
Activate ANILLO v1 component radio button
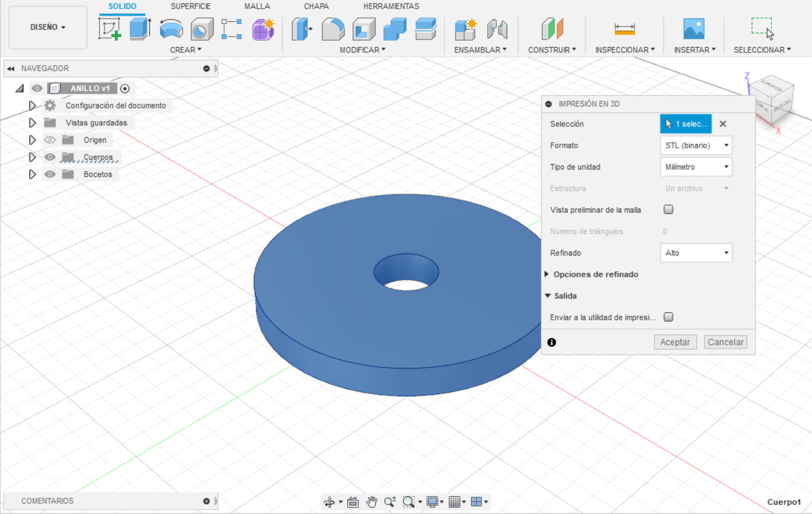point(125,88)
